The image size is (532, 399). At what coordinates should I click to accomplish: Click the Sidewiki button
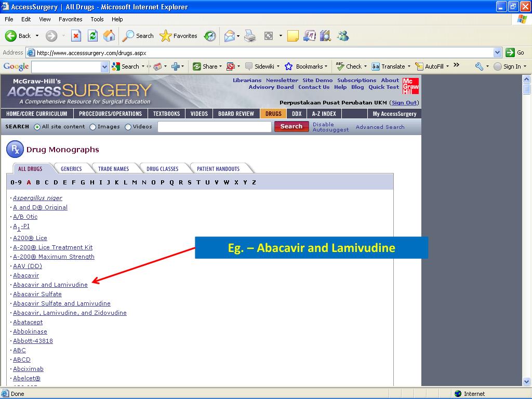(260, 66)
